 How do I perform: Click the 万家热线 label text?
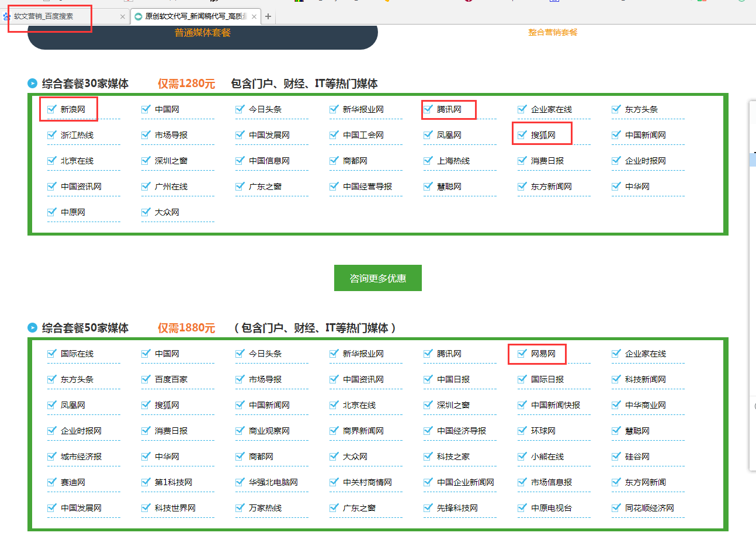pos(265,508)
